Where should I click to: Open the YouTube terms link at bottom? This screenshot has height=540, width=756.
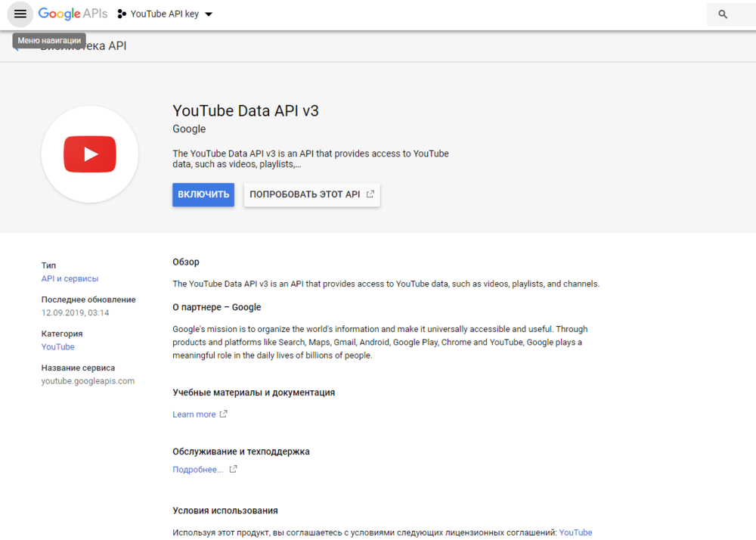tap(575, 532)
